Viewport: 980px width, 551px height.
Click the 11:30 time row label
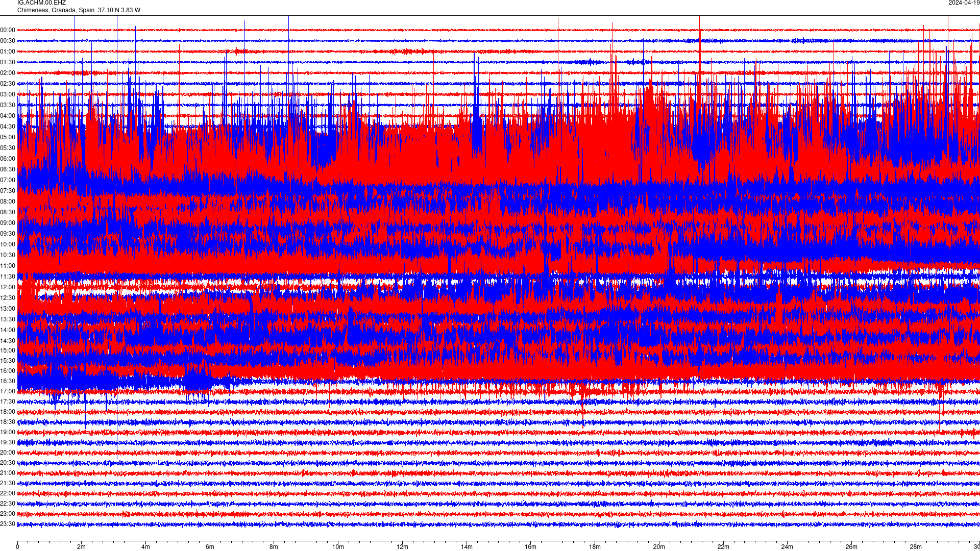point(8,277)
